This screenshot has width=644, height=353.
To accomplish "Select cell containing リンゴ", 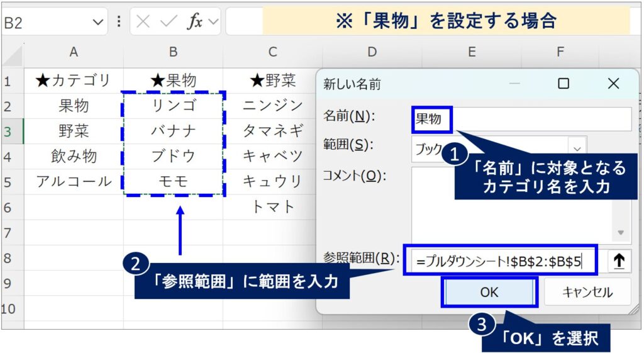I will tap(173, 106).
